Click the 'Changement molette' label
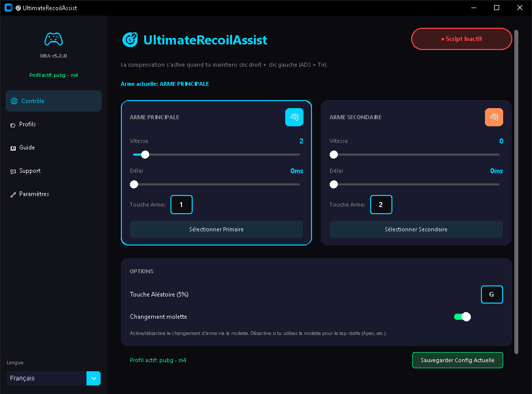Viewport: 532px width, 394px height. [x=158, y=317]
